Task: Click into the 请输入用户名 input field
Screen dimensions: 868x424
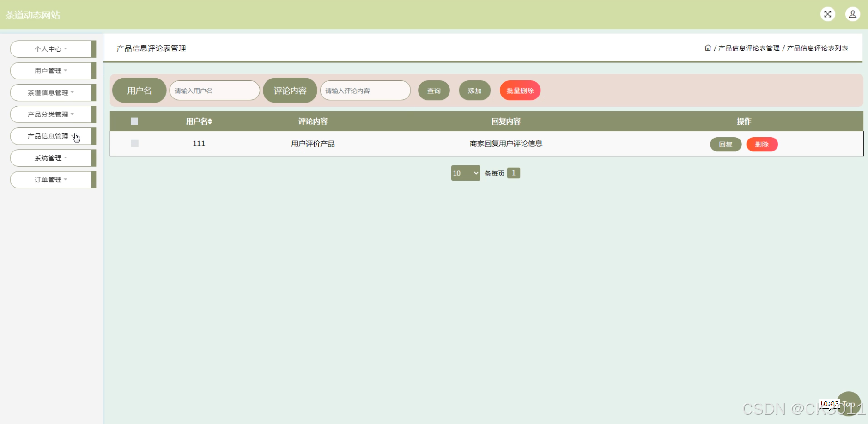Action: [214, 91]
